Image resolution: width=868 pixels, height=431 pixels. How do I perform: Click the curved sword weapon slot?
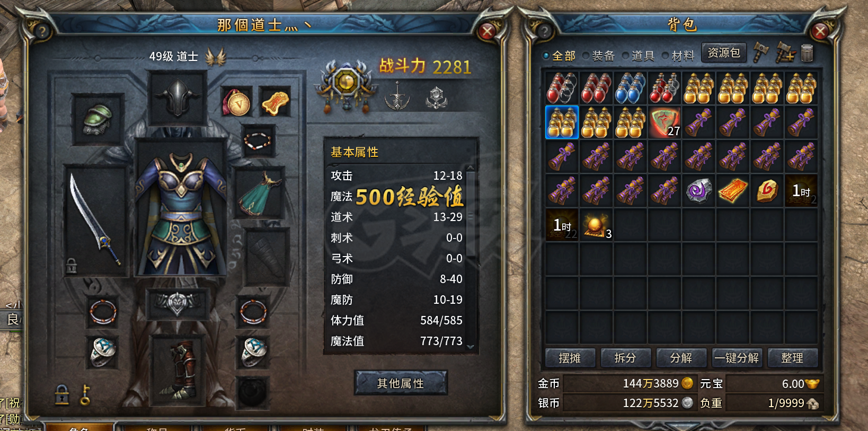coord(96,219)
